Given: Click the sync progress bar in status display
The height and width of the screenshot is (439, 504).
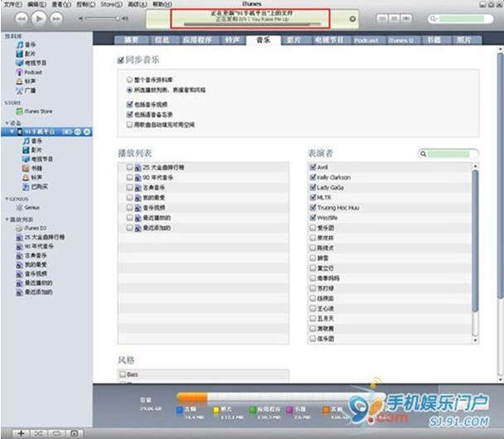Looking at the screenshot, I should click(x=252, y=24).
